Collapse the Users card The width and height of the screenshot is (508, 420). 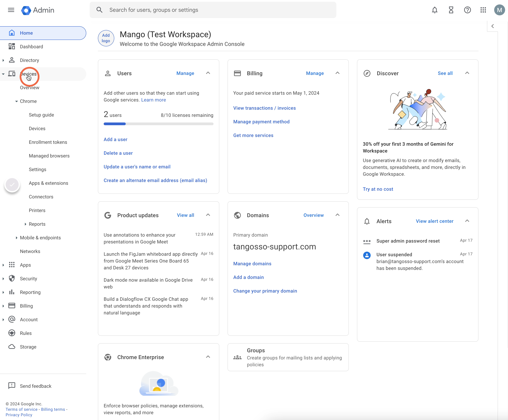208,73
